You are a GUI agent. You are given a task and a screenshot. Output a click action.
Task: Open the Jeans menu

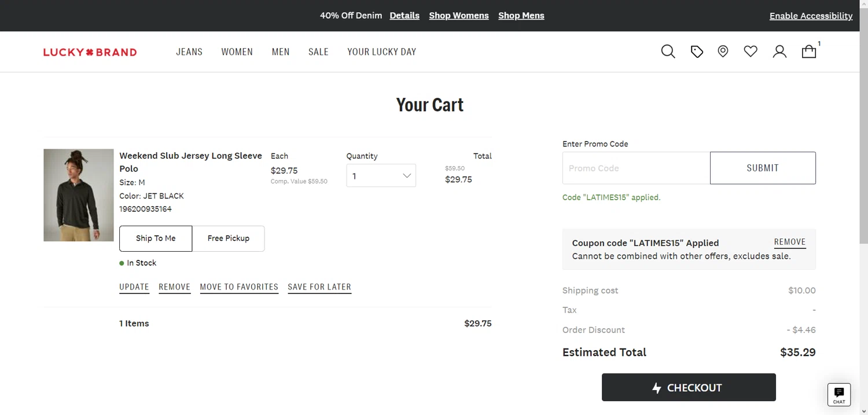pos(189,52)
